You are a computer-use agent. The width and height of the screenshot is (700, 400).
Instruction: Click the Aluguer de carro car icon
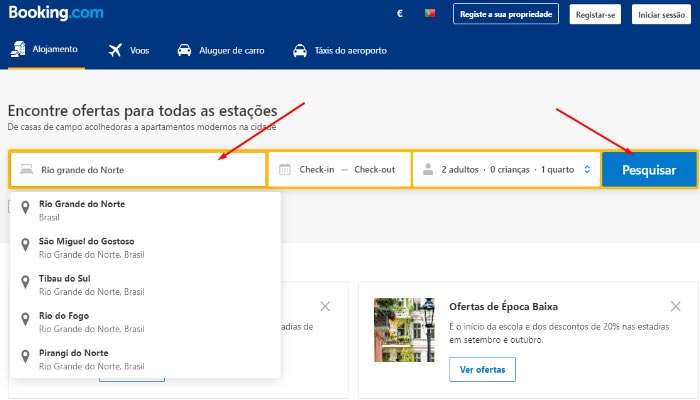coord(184,50)
